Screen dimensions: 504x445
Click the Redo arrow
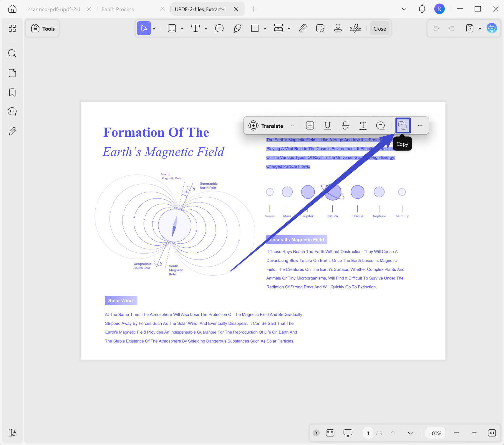(x=452, y=28)
